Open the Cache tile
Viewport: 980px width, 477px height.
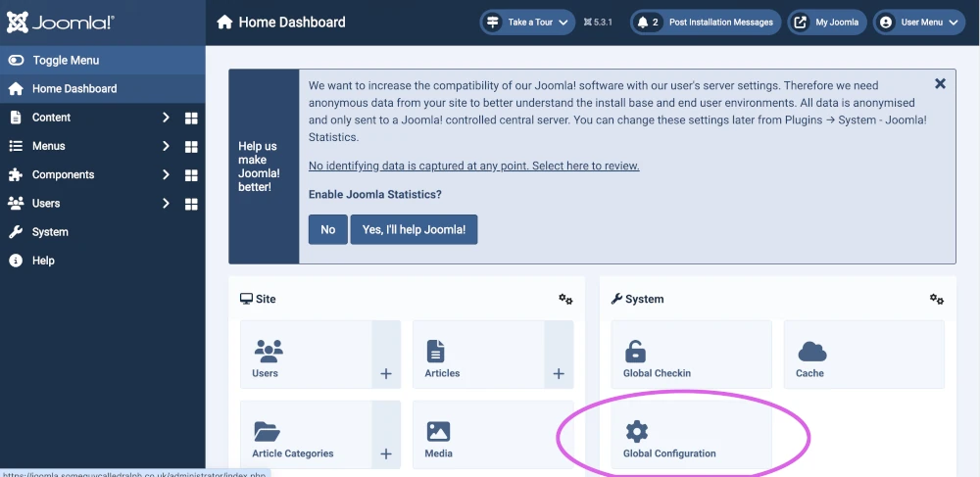coord(864,355)
